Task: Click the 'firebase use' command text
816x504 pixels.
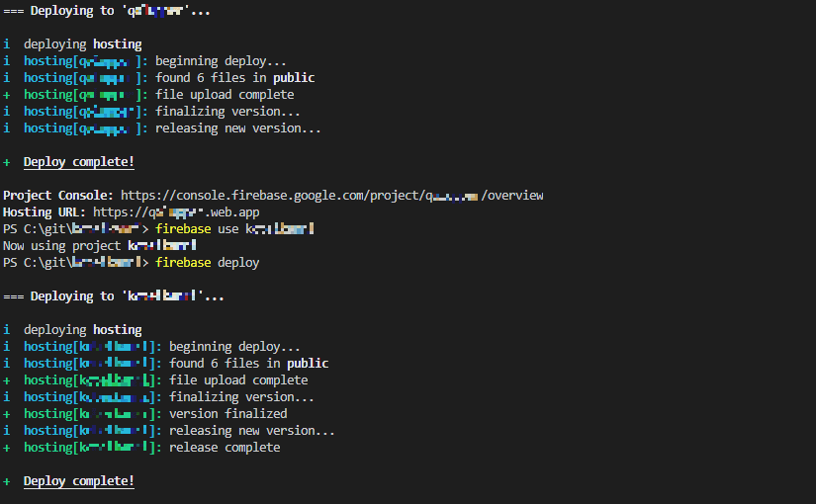Action: click(x=197, y=229)
